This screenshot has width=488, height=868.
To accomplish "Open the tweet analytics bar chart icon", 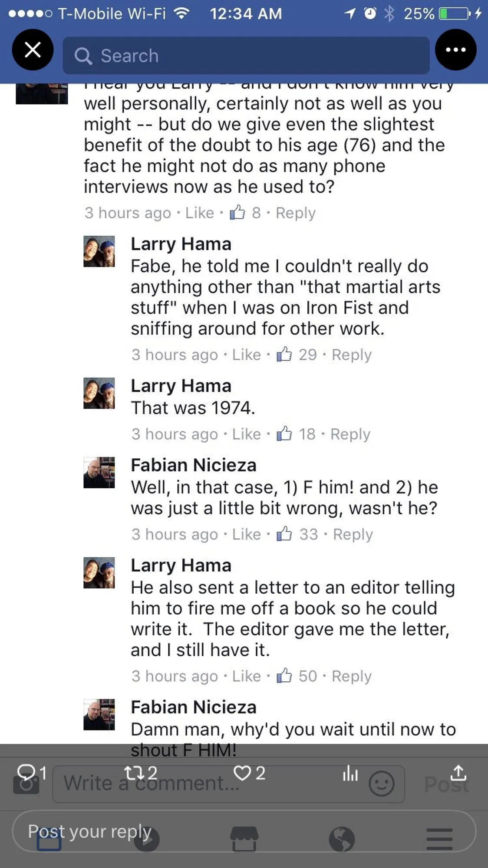I will point(350,773).
